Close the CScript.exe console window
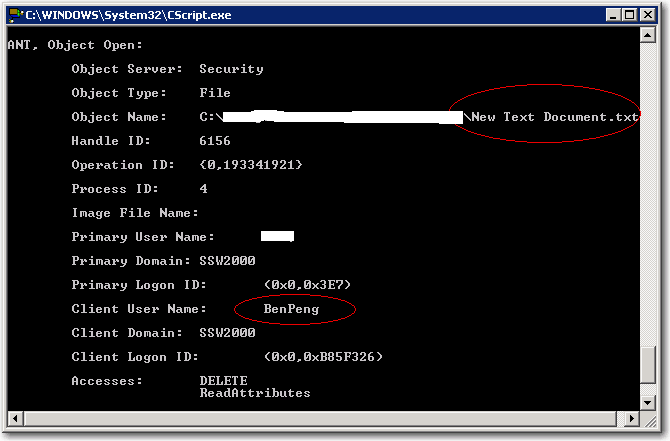 (x=650, y=14)
